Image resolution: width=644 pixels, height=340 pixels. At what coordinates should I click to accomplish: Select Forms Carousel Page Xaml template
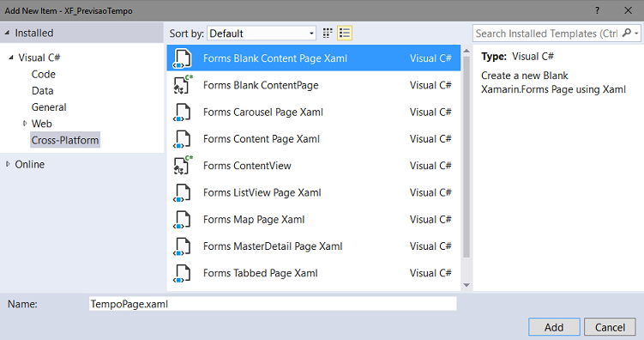pyautogui.click(x=313, y=112)
